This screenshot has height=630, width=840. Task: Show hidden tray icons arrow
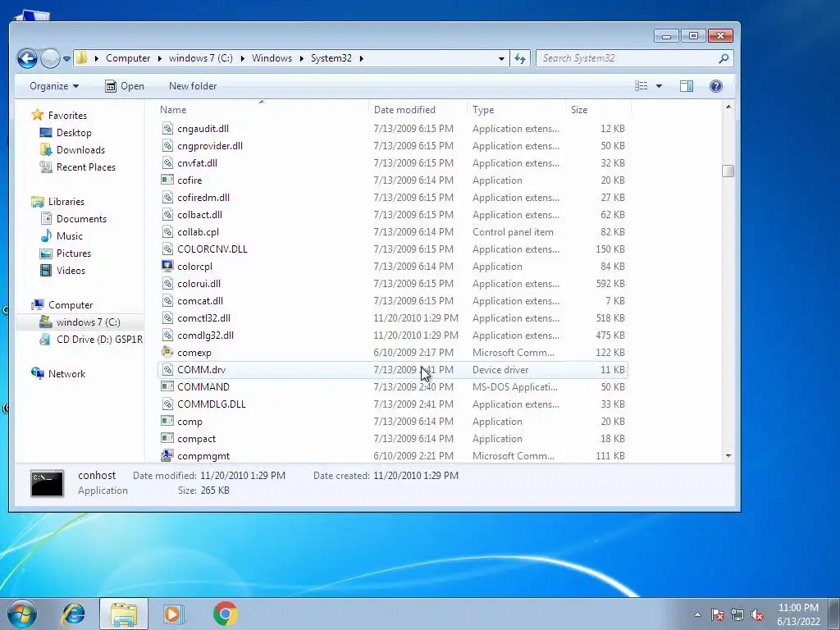point(697,614)
